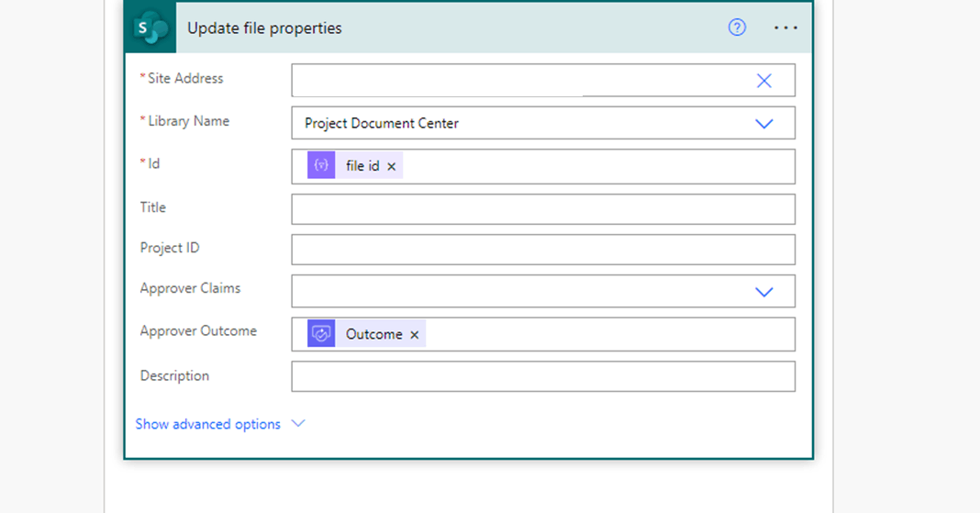
Task: Select the Outcome approval token
Action: coord(365,334)
